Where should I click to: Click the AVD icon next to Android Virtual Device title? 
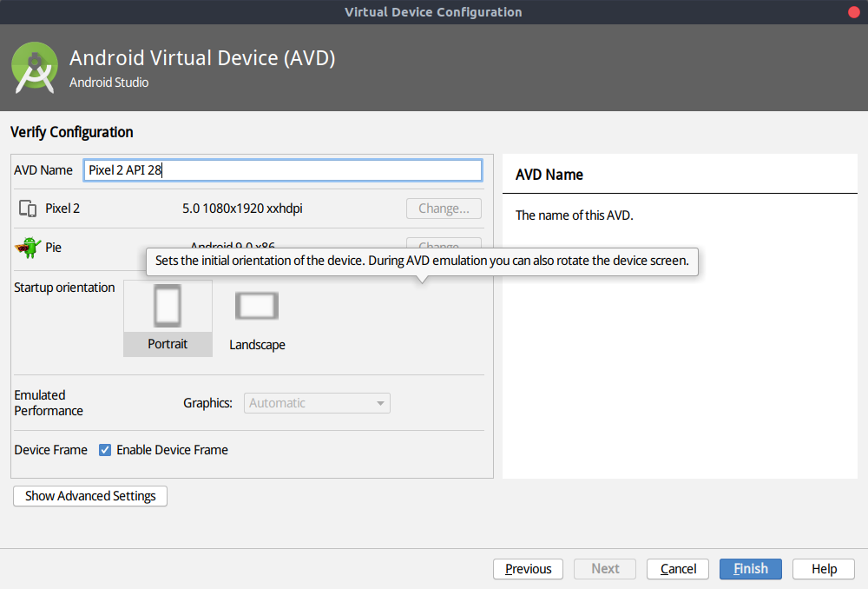point(35,66)
